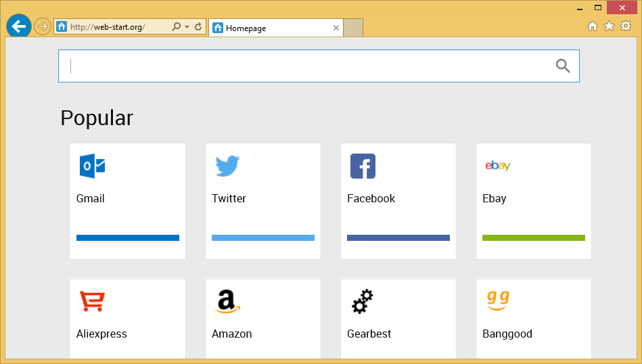
Task: Click the navy bar on the Facebook tile
Action: 398,238
